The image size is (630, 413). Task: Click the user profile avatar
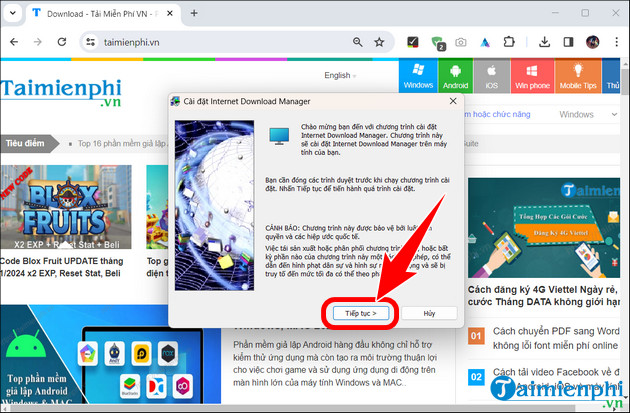[592, 42]
